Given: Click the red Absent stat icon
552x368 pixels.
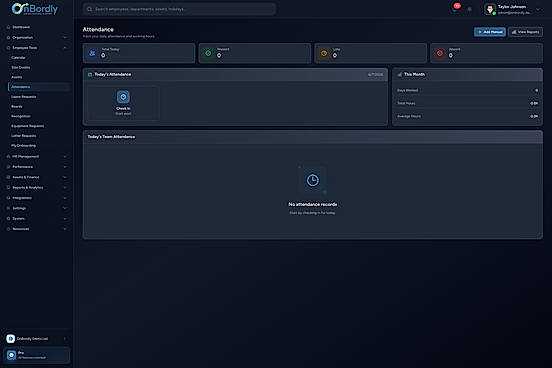Looking at the screenshot, I should (440, 53).
